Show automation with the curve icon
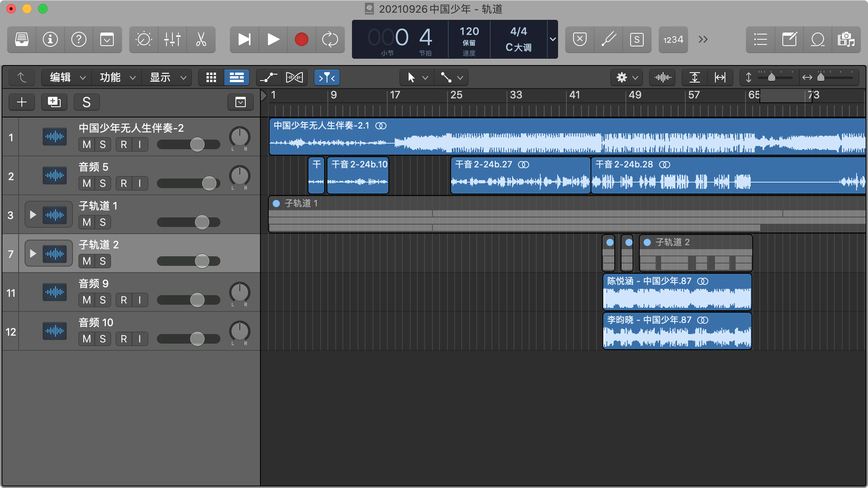The image size is (868, 488). click(x=269, y=77)
